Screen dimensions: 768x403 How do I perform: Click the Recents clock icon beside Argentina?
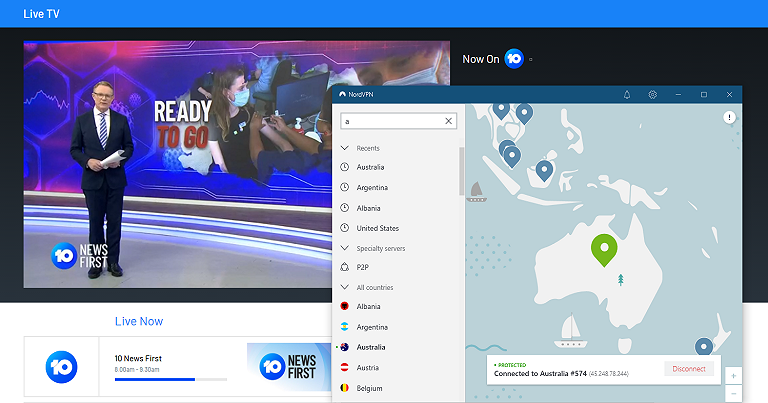pyautogui.click(x=344, y=187)
